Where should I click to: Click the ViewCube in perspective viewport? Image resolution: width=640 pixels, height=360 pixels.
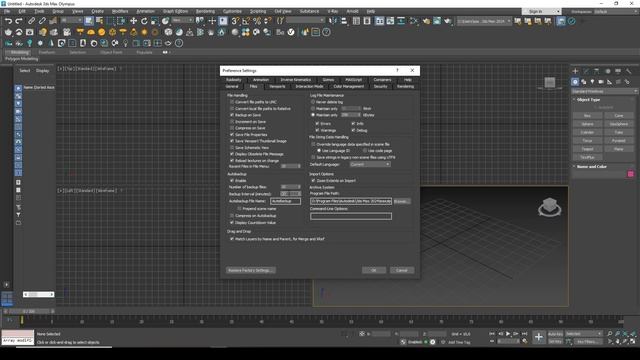(x=549, y=207)
